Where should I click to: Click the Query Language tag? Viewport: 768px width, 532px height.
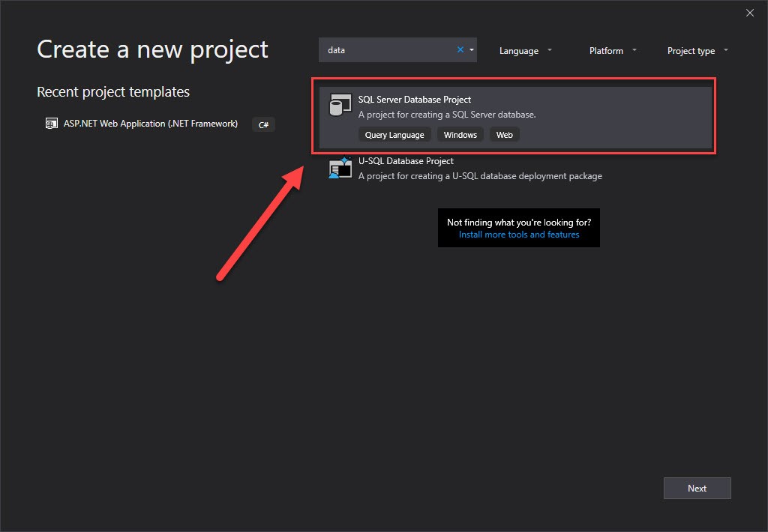coord(394,134)
